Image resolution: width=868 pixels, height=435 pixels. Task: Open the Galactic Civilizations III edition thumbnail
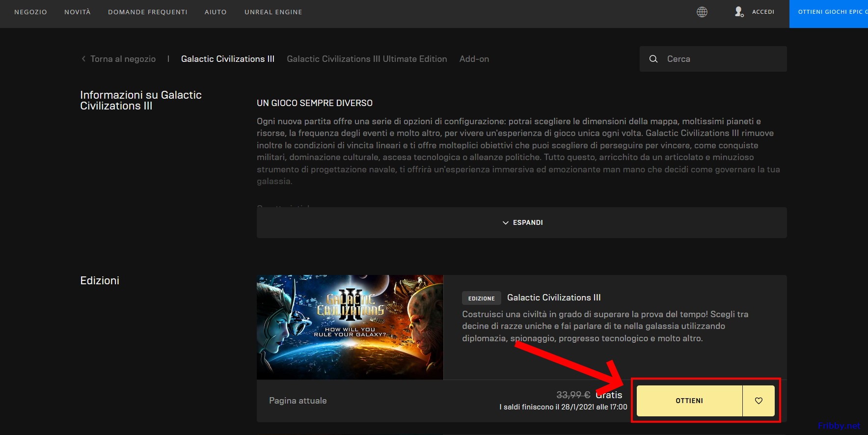click(350, 327)
